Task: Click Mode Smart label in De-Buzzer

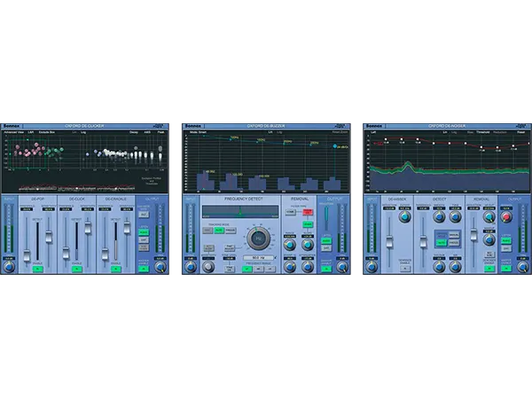Action: pos(198,132)
